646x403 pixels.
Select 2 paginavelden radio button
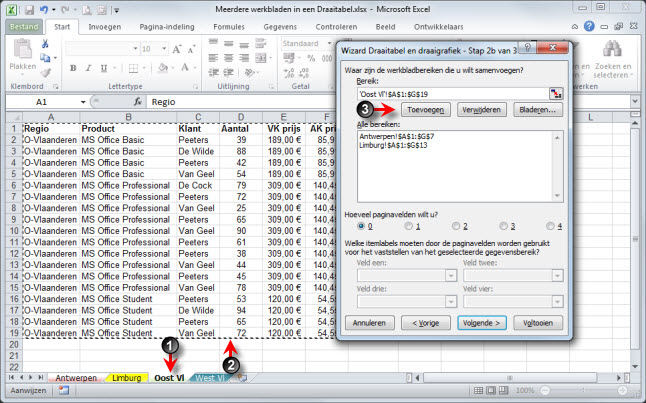pyautogui.click(x=456, y=226)
